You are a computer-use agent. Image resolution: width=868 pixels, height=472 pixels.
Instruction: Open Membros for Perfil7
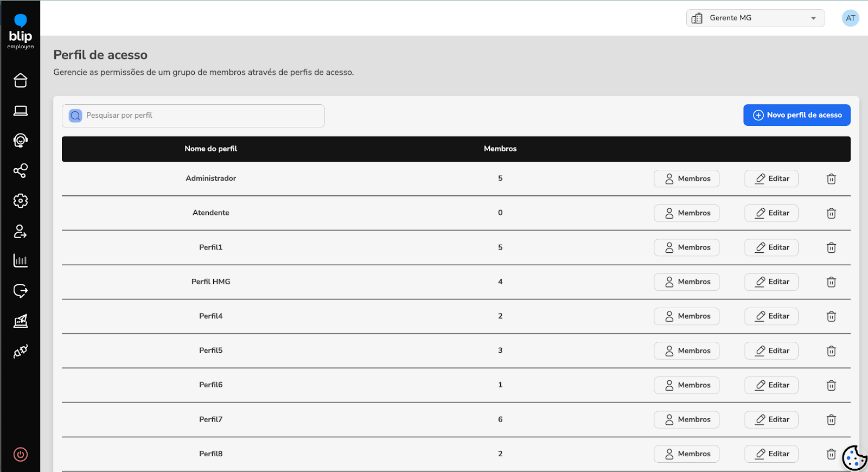click(686, 419)
